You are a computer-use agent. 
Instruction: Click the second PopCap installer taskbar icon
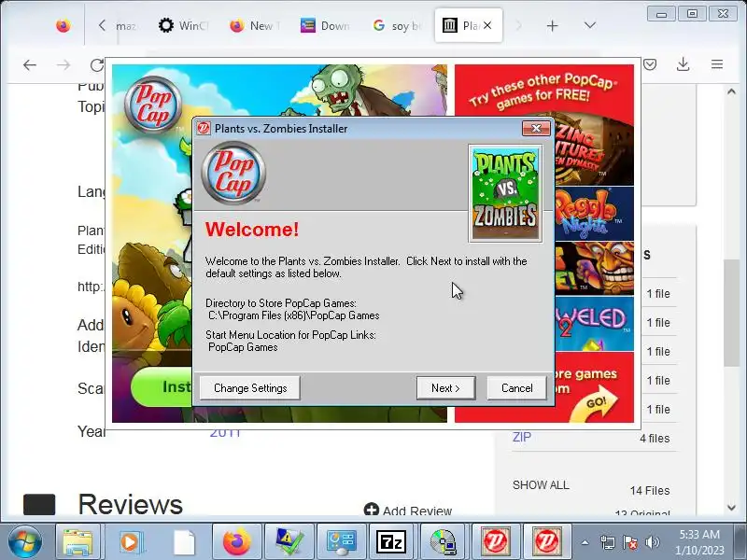547,541
